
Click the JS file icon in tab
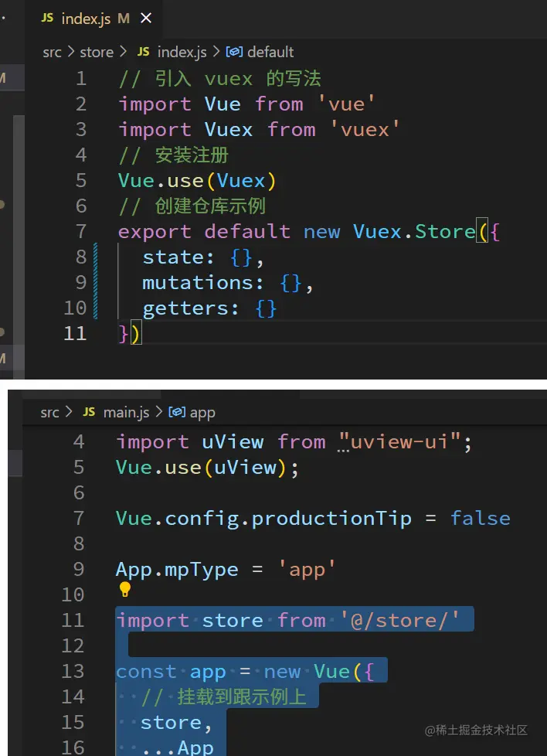pos(49,19)
